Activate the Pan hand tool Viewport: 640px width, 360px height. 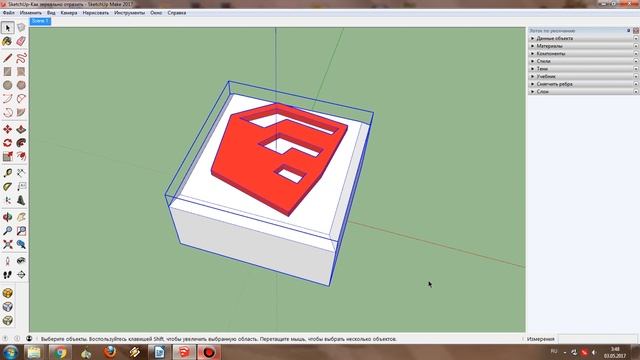[21, 217]
